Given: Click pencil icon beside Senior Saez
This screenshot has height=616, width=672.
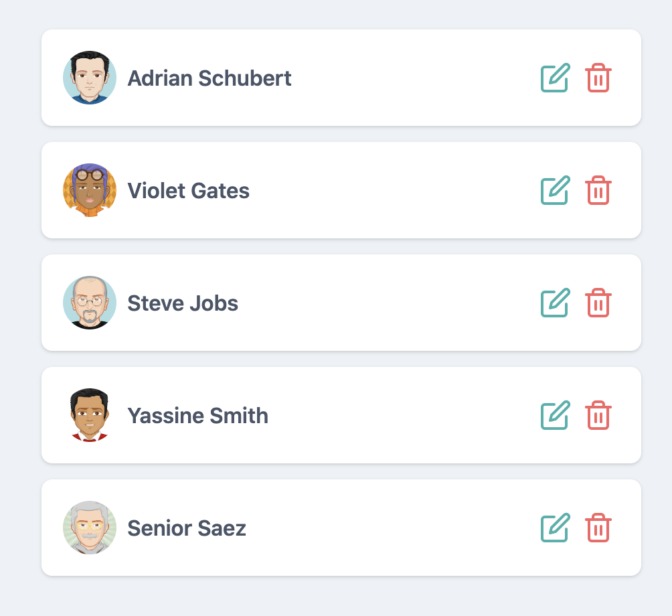Looking at the screenshot, I should click(555, 528).
